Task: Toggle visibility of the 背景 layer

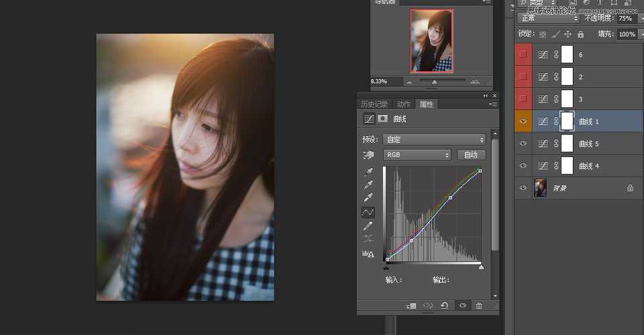Action: [523, 188]
